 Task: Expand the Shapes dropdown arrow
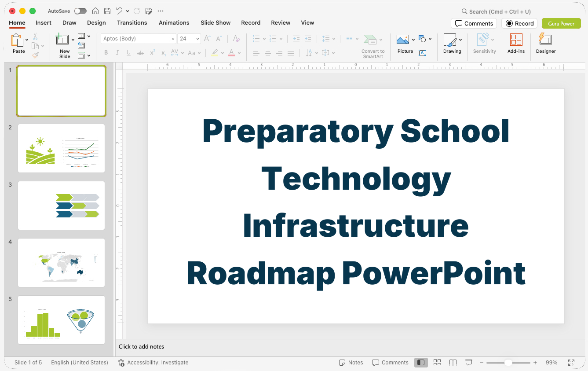point(430,39)
